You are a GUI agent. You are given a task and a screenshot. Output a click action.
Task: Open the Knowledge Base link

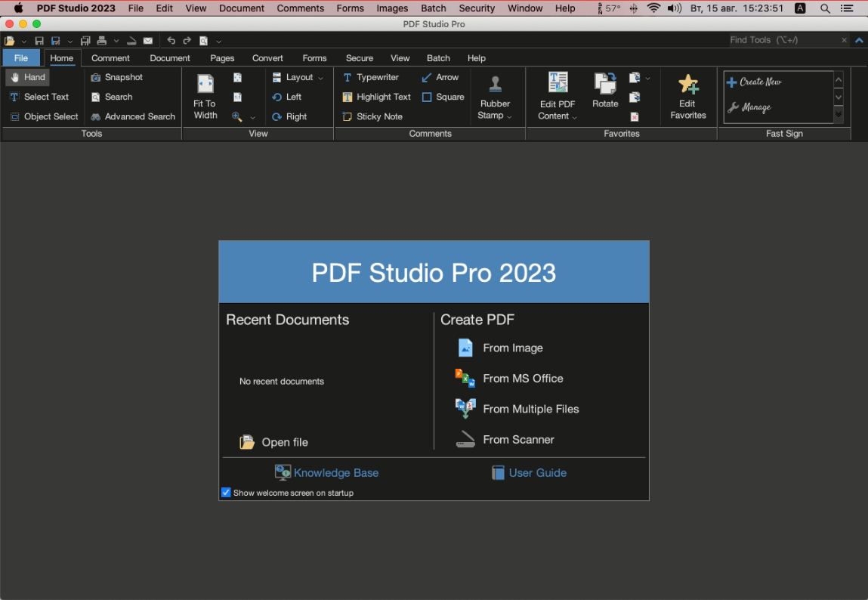coord(326,473)
